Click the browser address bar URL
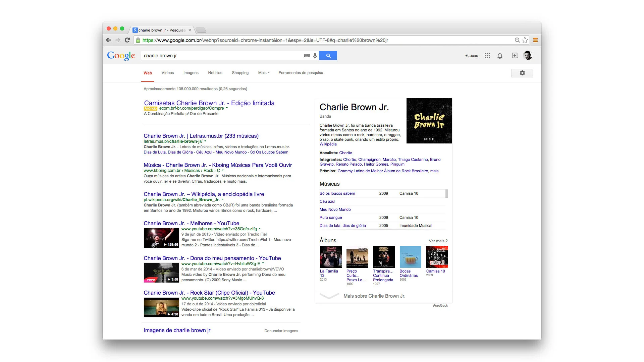 click(x=265, y=40)
